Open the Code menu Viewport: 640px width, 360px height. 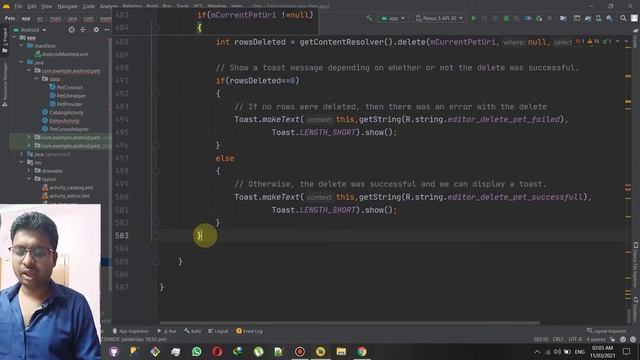coord(89,6)
